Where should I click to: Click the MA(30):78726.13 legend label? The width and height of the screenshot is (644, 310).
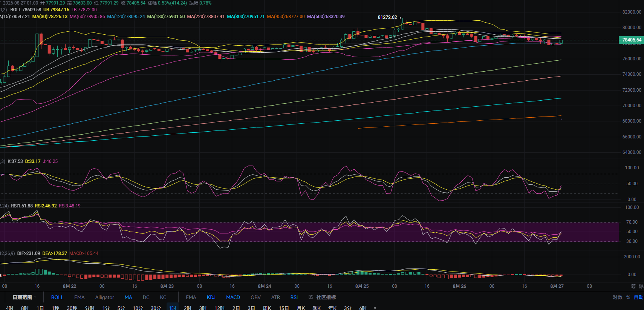coord(50,17)
